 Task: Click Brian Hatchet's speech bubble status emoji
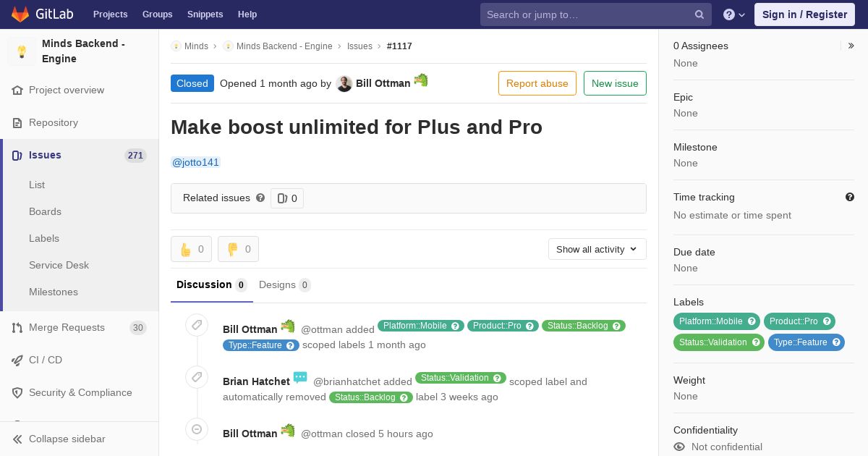(300, 378)
